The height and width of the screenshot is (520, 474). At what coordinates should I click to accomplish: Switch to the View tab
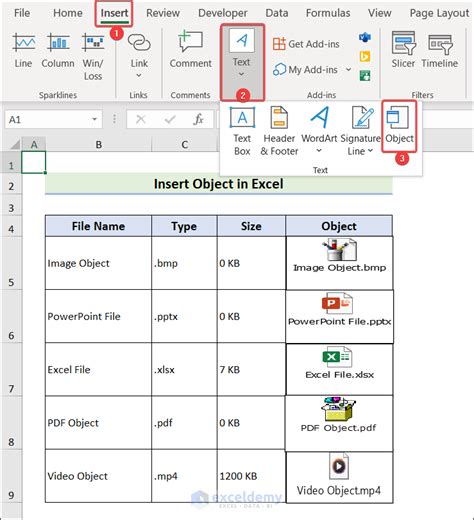click(379, 13)
